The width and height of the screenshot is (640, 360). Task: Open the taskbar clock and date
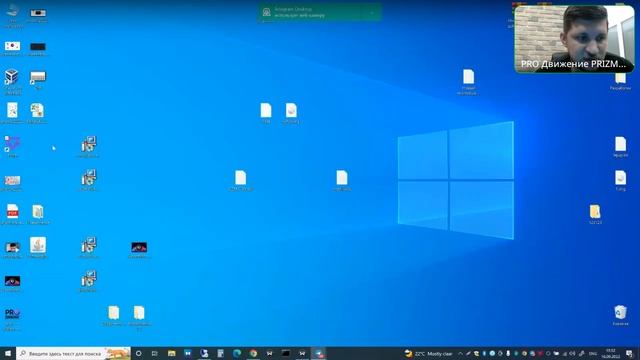pos(611,353)
